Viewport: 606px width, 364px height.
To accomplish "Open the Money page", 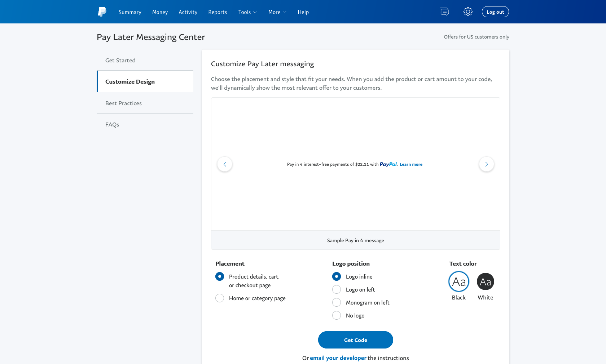I will pyautogui.click(x=160, y=12).
